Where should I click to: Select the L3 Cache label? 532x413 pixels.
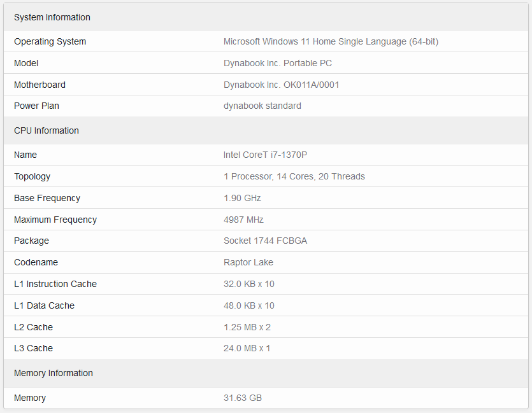(33, 349)
